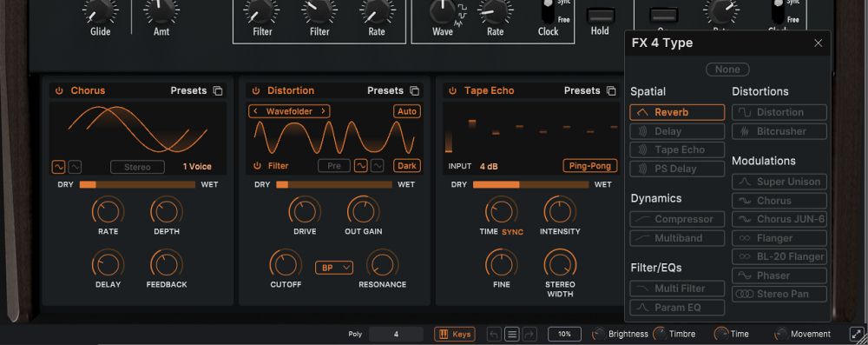Choose Chorus JUN-6 effect type
The width and height of the screenshot is (868, 345).
point(779,219)
